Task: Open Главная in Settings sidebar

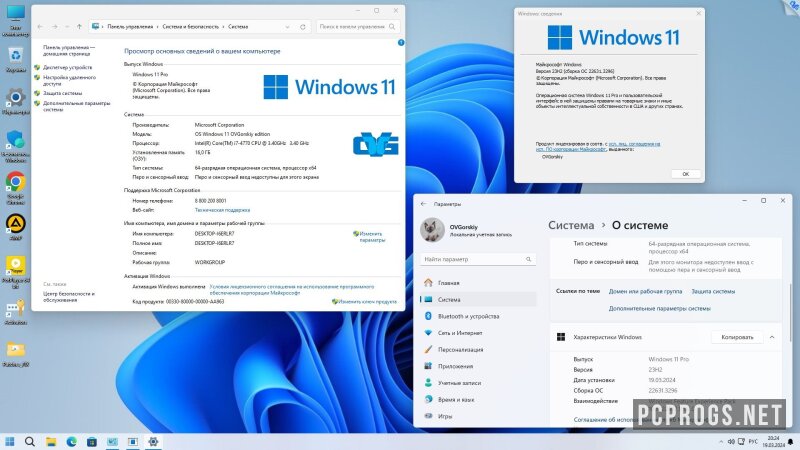Action: [478, 283]
